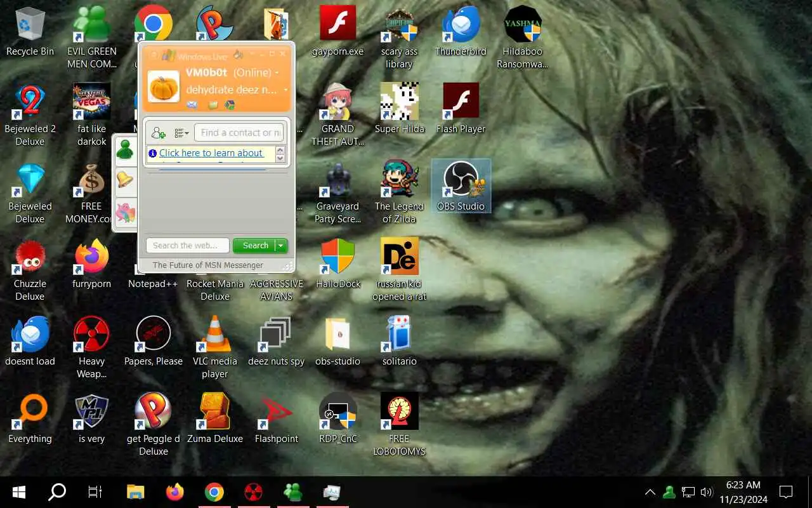The image size is (812, 508).
Task: Click the info banner scroll-up arrow
Action: [x=280, y=150]
